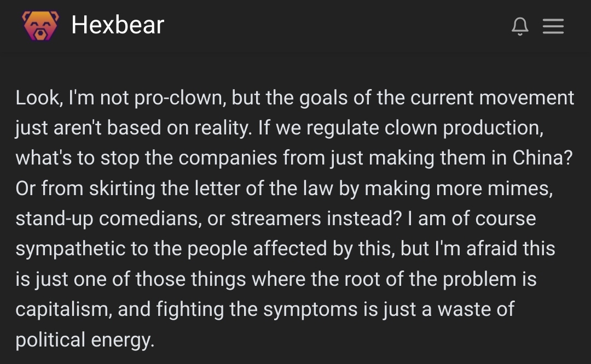591x364 pixels.
Task: Click the word "regulate" in the post
Action: coord(343,128)
